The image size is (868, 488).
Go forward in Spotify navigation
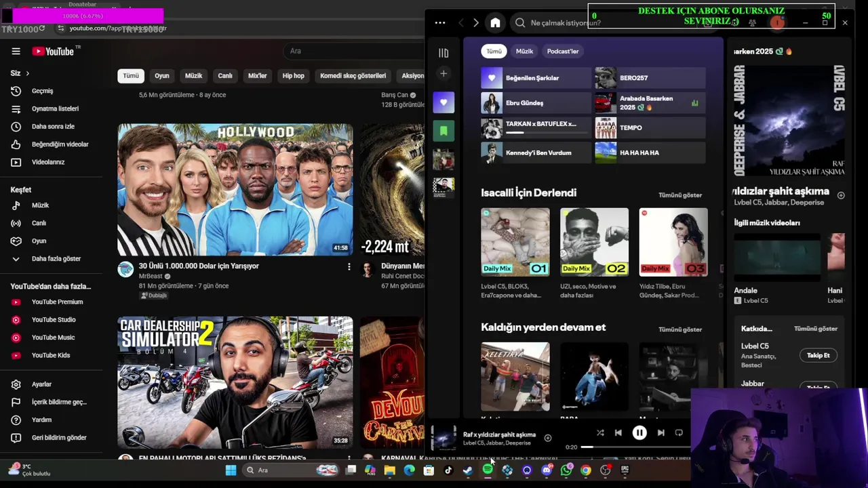475,23
